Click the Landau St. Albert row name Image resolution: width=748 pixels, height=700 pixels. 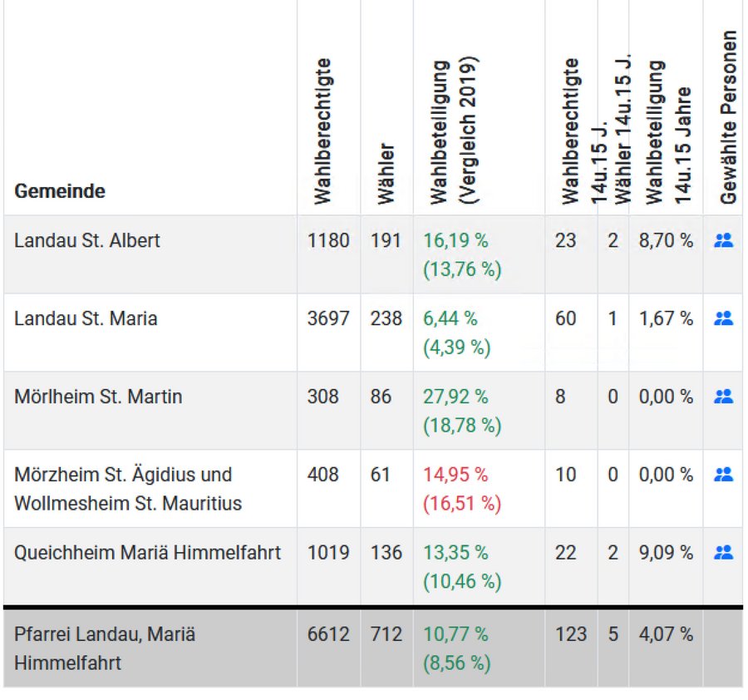[87, 241]
